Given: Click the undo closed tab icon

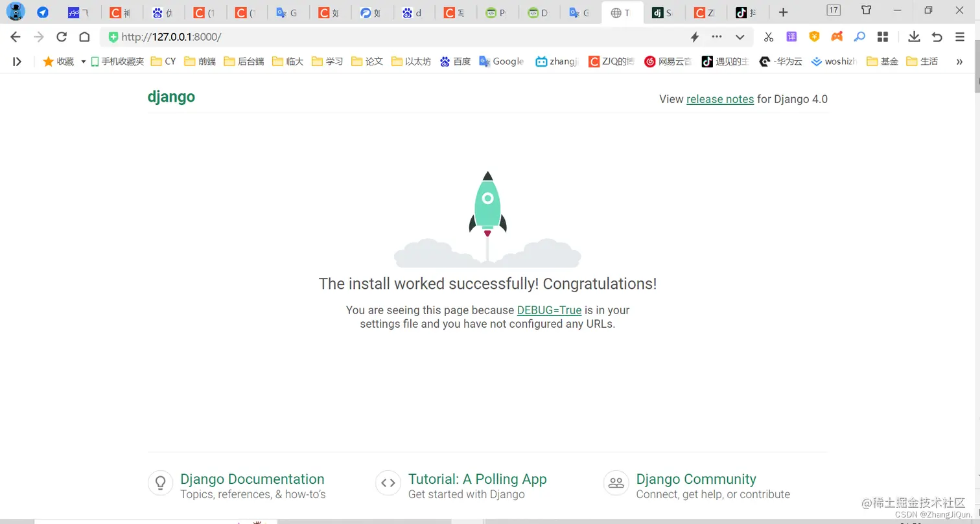Looking at the screenshot, I should click(937, 37).
